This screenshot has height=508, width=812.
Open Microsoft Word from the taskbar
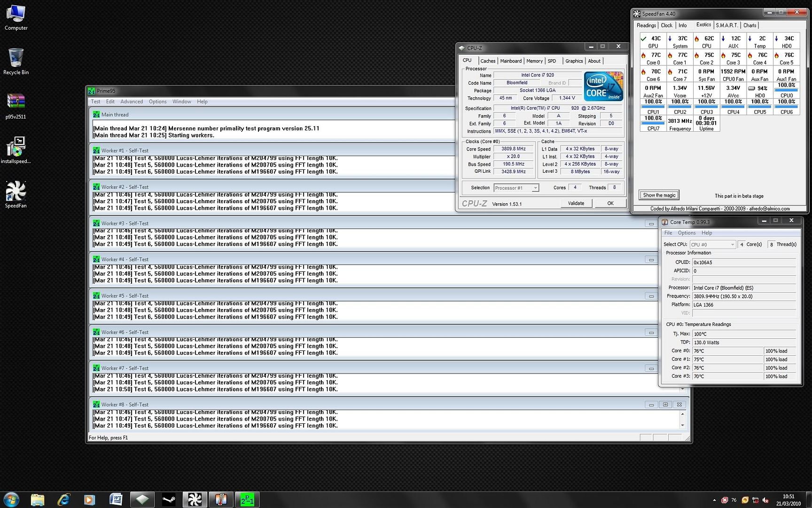click(116, 500)
